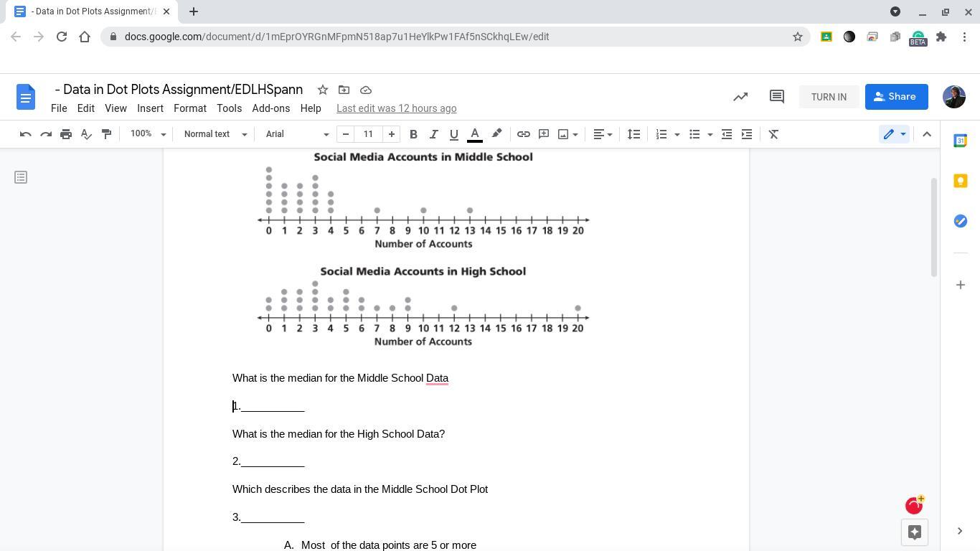
Task: Open the Normal text styles dropdown
Action: pyautogui.click(x=215, y=134)
